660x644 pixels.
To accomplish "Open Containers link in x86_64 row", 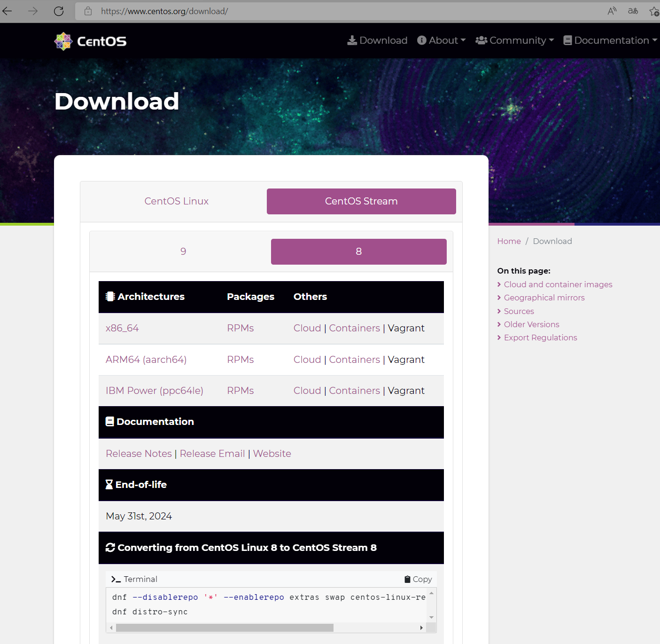I will (355, 328).
